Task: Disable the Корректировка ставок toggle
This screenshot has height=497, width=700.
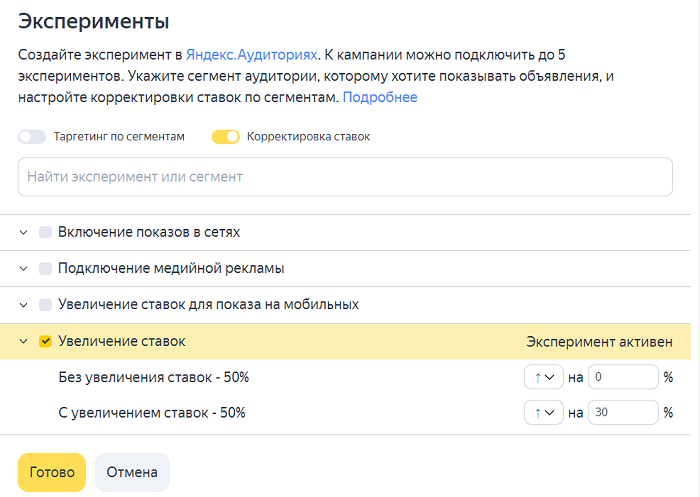Action: click(225, 137)
